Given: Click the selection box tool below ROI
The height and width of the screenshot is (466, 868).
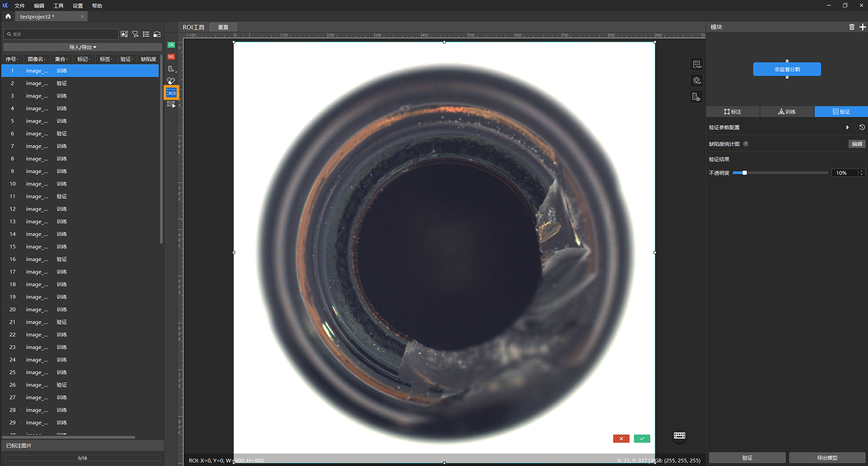Looking at the screenshot, I should pyautogui.click(x=171, y=104).
